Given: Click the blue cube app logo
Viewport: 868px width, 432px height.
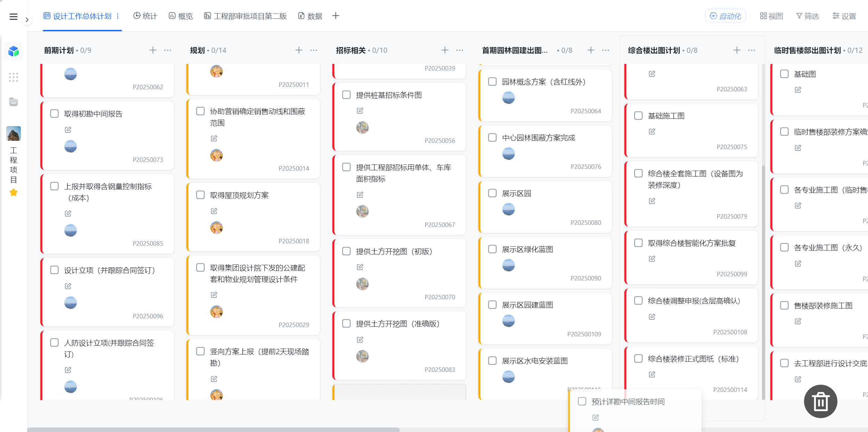Looking at the screenshot, I should click(x=14, y=51).
